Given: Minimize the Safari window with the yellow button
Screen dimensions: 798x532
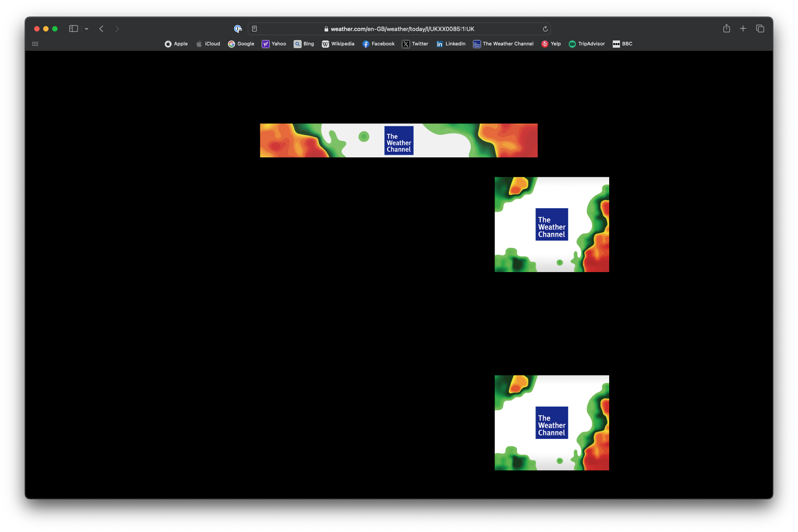Looking at the screenshot, I should click(46, 29).
